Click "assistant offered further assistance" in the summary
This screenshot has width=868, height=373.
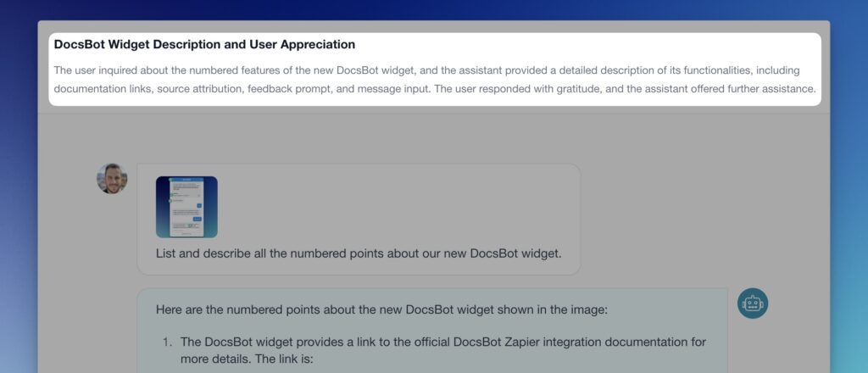[729, 88]
